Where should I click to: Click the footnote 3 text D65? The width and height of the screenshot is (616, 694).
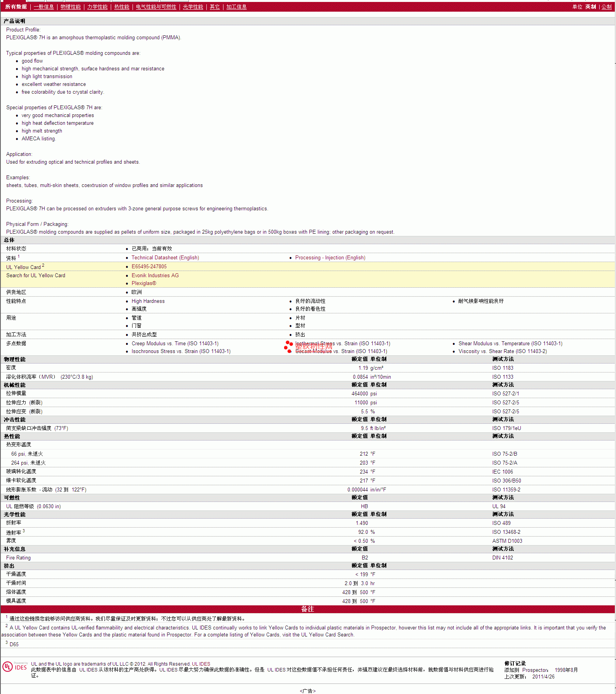[14, 645]
